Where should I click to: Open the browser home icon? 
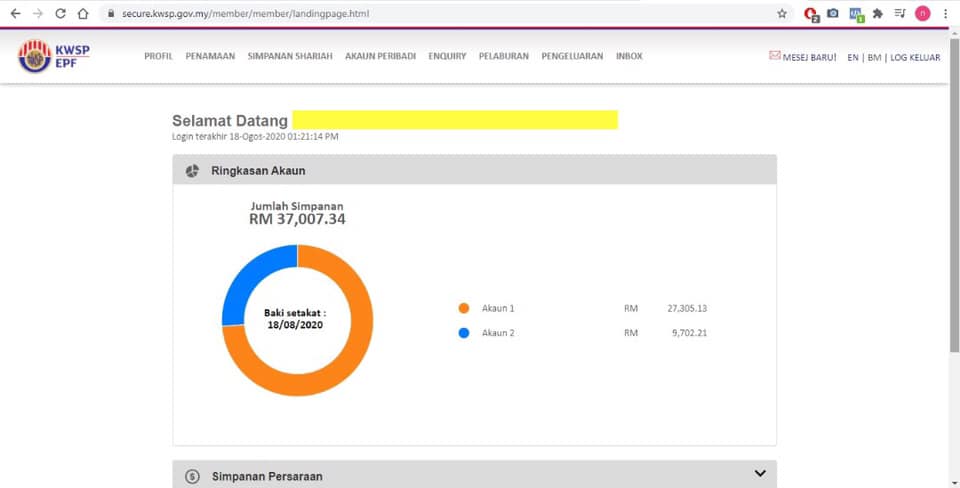click(x=83, y=13)
